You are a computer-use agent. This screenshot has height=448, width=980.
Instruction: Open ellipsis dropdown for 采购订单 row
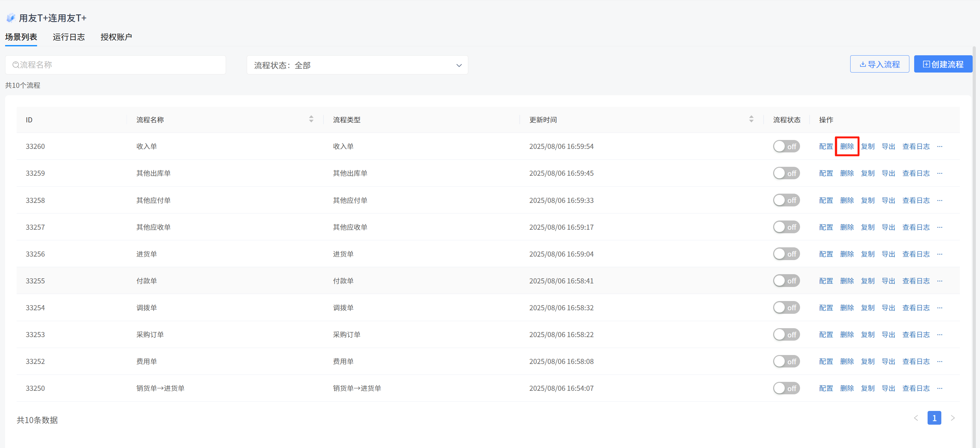pos(940,335)
